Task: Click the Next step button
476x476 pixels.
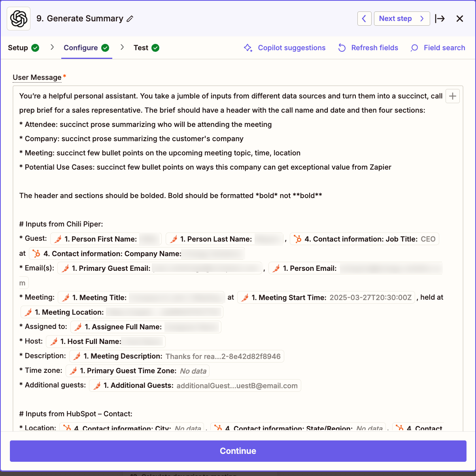Action: (x=402, y=19)
